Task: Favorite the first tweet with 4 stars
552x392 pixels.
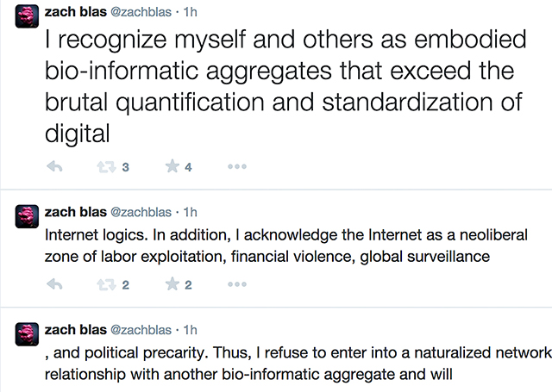Action: coord(172,167)
